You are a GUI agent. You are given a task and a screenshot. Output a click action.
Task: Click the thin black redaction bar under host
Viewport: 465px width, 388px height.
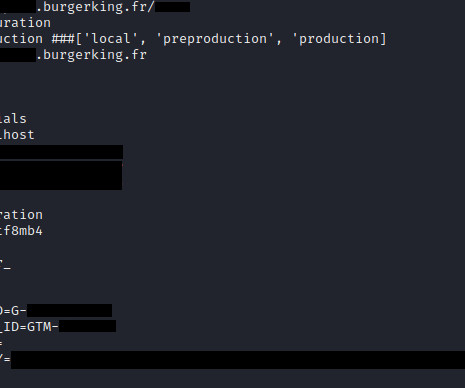tap(61, 152)
